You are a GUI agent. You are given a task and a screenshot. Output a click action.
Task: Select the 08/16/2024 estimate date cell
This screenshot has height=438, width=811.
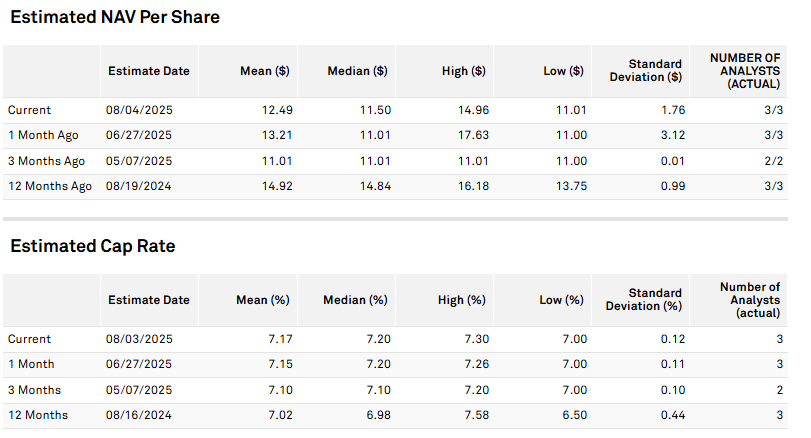pos(137,415)
